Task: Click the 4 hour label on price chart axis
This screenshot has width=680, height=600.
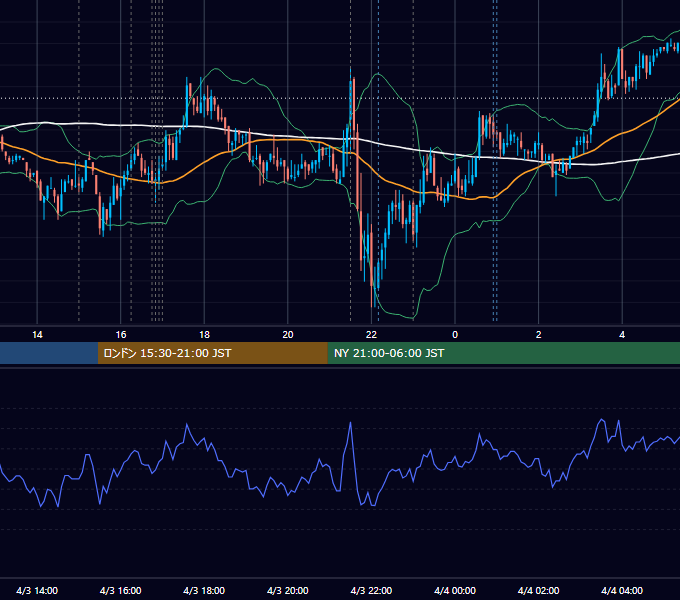Action: pyautogui.click(x=622, y=335)
